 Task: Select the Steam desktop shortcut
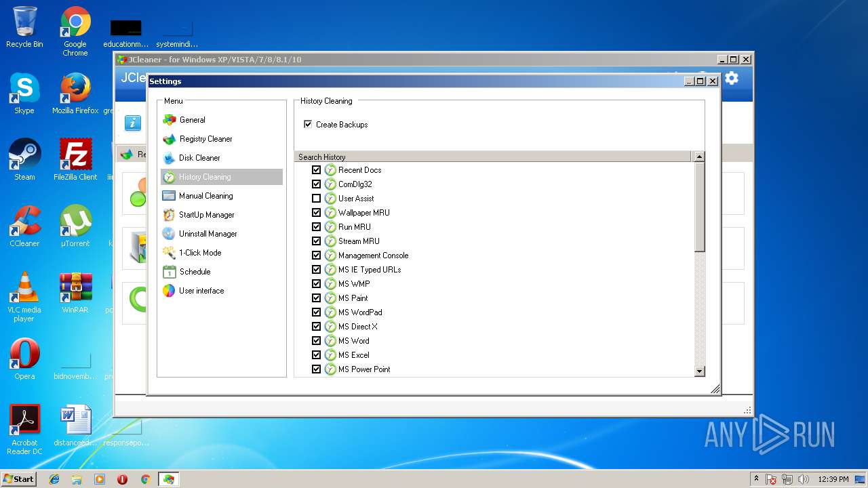pyautogui.click(x=24, y=160)
